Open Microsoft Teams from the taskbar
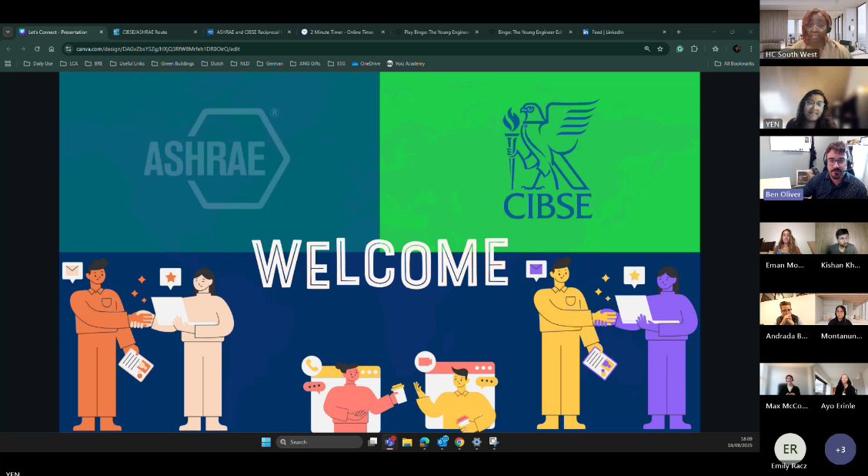Viewport: 868px width, 476px height. (390, 442)
